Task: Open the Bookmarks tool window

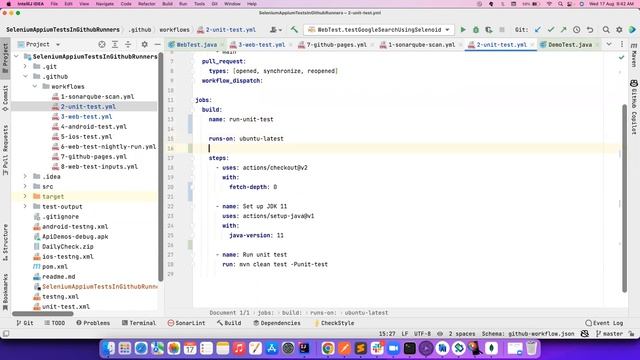Action: tap(5, 292)
